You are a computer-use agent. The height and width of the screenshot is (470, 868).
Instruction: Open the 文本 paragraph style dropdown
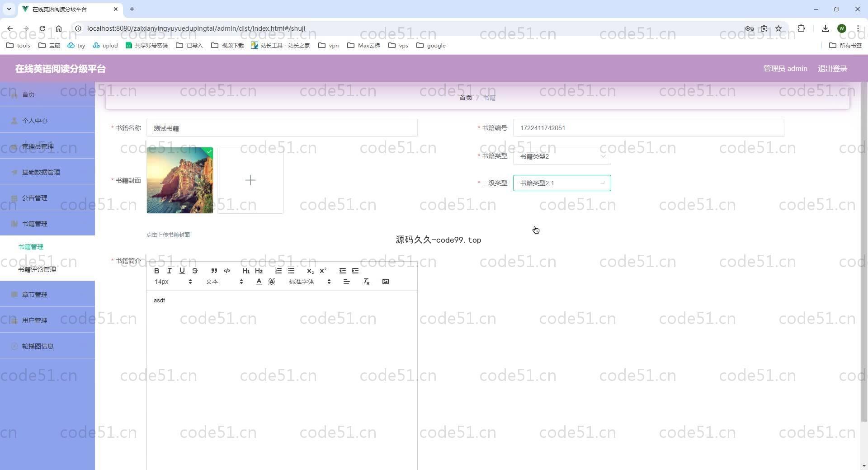(x=224, y=282)
